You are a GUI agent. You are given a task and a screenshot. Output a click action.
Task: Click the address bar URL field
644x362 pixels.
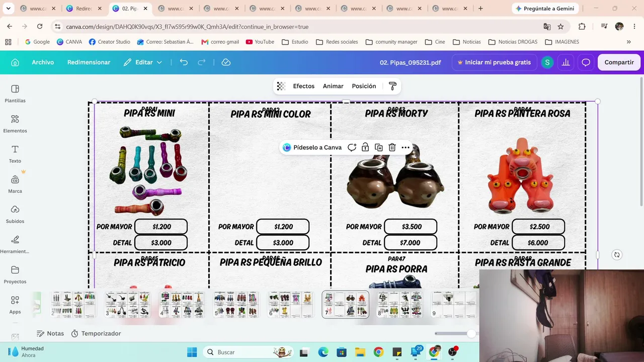click(x=297, y=27)
